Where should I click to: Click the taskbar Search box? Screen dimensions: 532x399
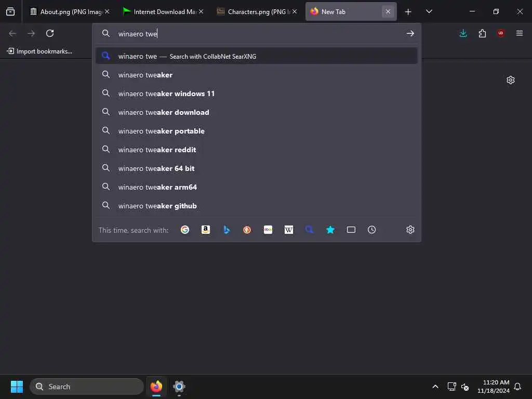click(87, 387)
